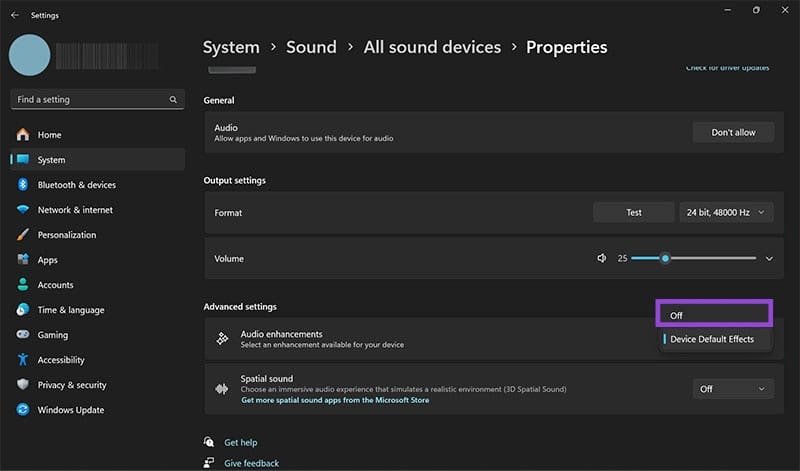This screenshot has width=800, height=471.
Task: Open Time & language settings
Action: (x=97, y=310)
